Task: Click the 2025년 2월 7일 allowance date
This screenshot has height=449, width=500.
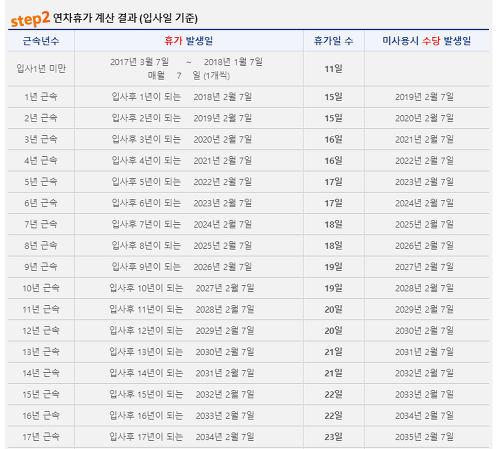Action: pyautogui.click(x=424, y=224)
